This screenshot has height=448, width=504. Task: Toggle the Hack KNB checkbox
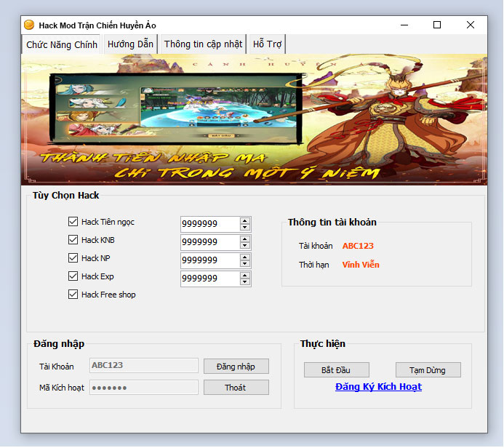pyautogui.click(x=73, y=240)
